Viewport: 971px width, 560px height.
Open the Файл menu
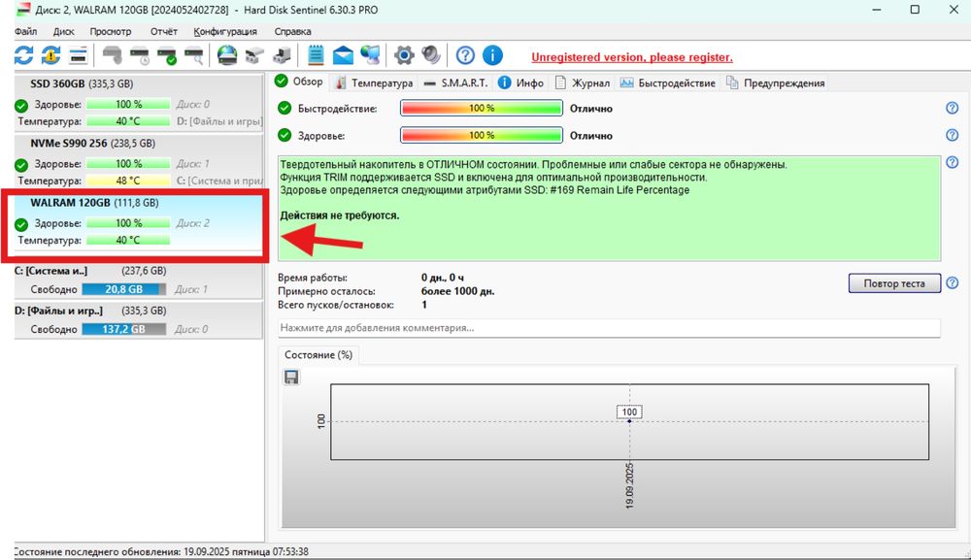coord(25,31)
